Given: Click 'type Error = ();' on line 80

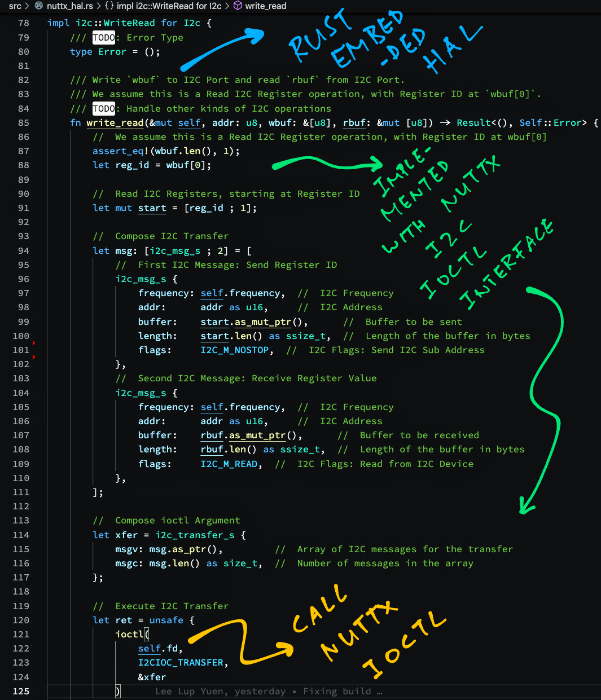Looking at the screenshot, I should (115, 51).
